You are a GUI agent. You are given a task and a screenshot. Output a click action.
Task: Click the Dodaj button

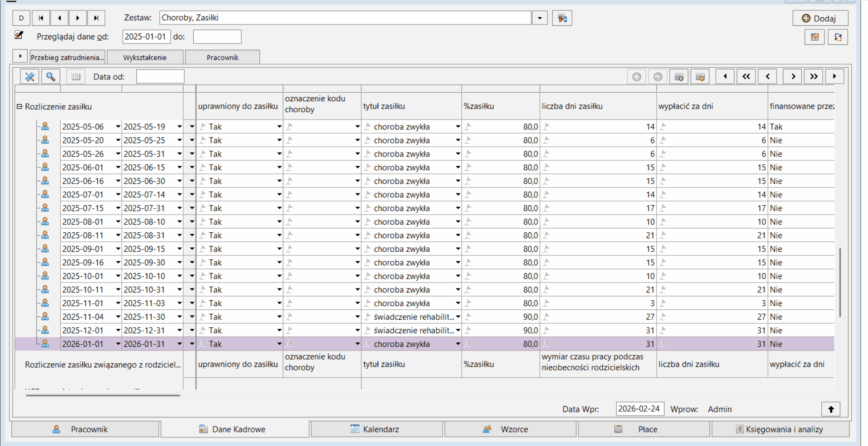[x=820, y=19]
